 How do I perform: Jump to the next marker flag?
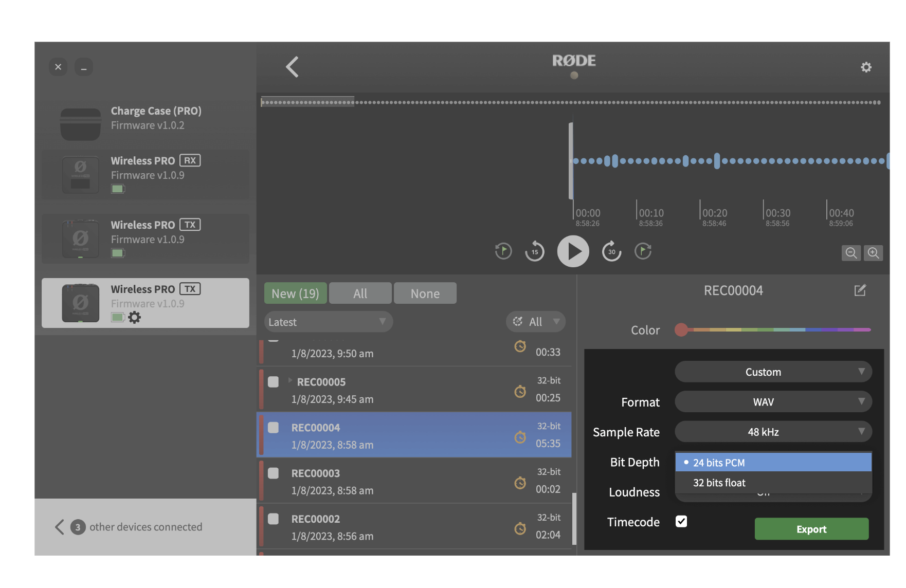(643, 251)
